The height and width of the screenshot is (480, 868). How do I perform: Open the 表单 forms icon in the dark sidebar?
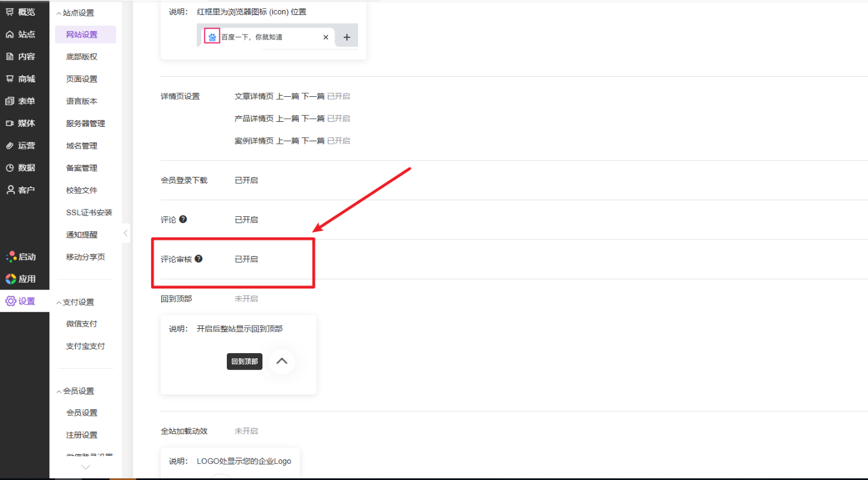point(10,101)
